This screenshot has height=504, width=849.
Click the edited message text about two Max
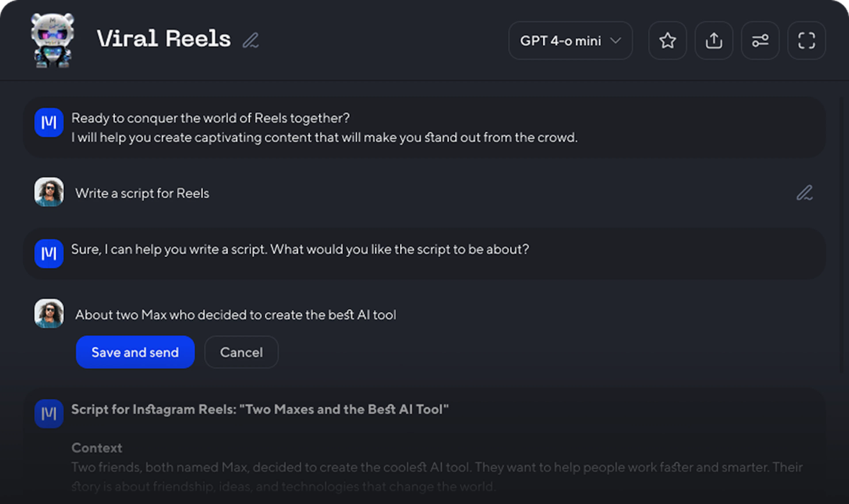tap(235, 315)
